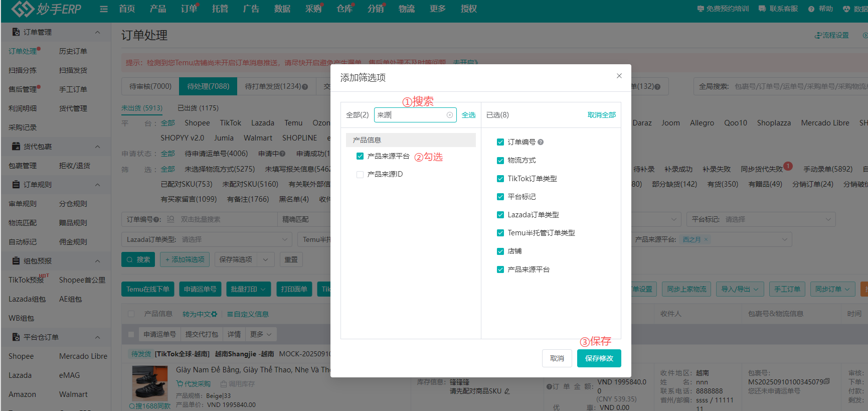
Task: Close the 添加筛选项 dialog with X
Action: click(x=619, y=76)
